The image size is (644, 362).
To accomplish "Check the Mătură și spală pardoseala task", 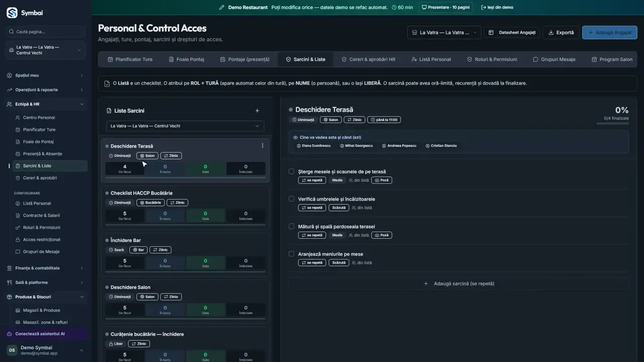I will click(x=291, y=226).
